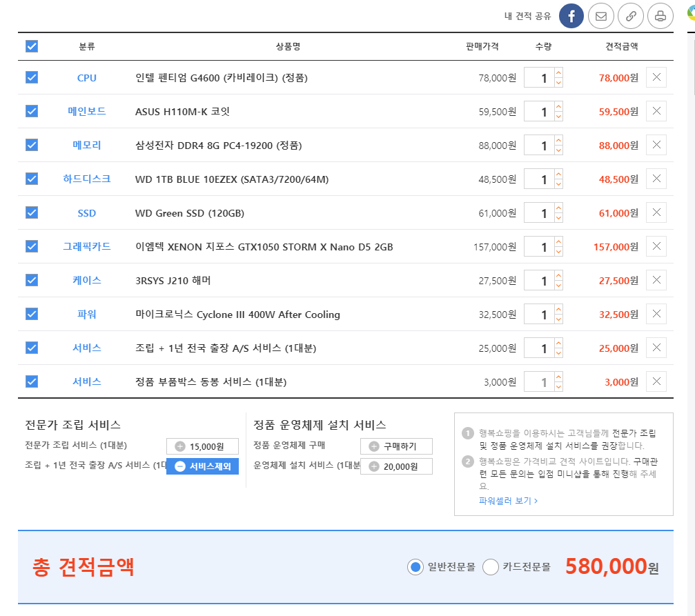Click the 580,000원 total amount
The height and width of the screenshot is (616, 695).
(612, 566)
